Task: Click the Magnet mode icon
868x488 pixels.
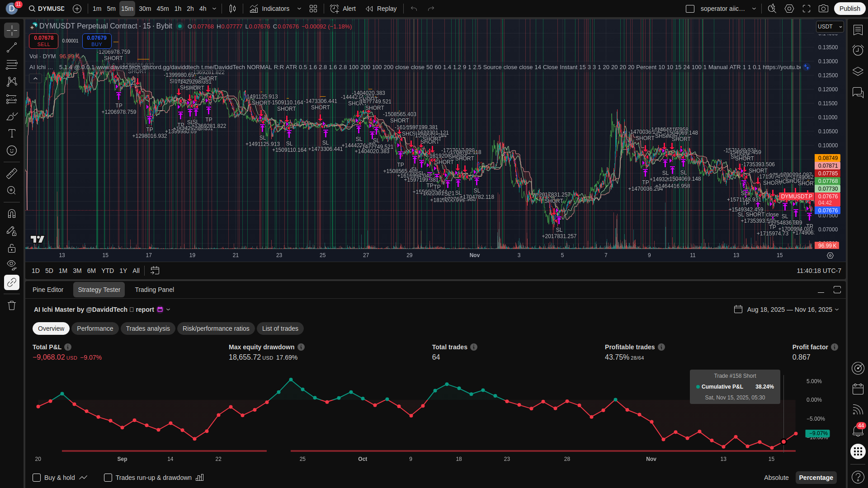Action: (12, 214)
